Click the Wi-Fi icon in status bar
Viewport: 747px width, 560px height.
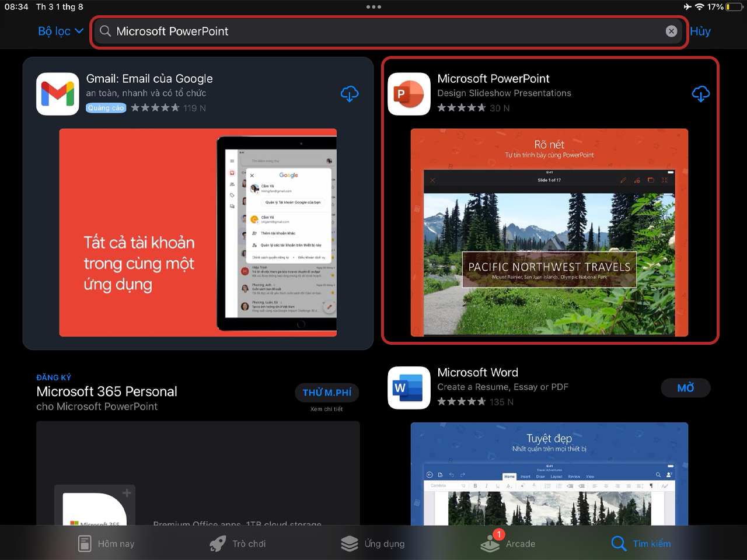pyautogui.click(x=699, y=7)
